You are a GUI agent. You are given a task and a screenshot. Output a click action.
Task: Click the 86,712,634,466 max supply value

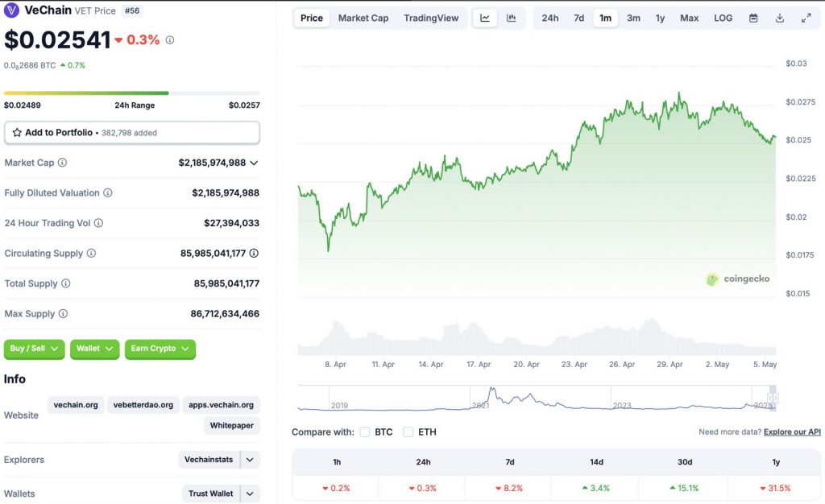point(225,314)
